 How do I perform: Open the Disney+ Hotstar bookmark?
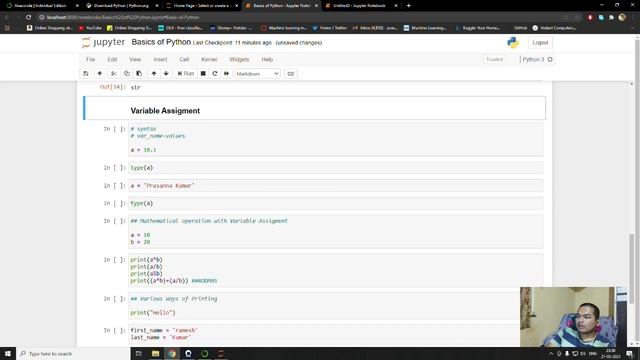(231, 28)
